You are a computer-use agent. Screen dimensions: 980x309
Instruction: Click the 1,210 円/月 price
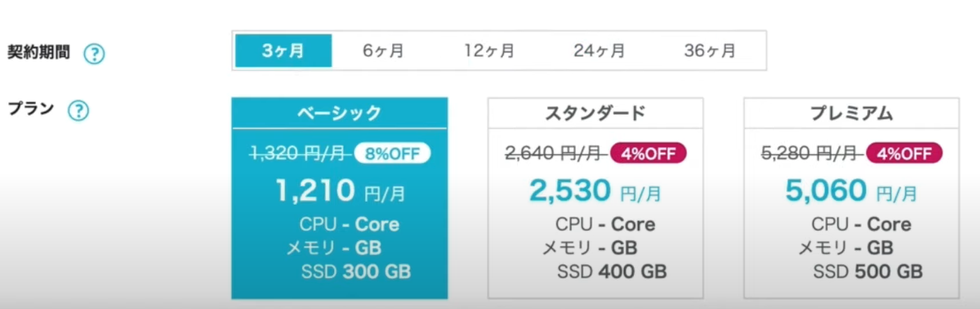pos(340,191)
